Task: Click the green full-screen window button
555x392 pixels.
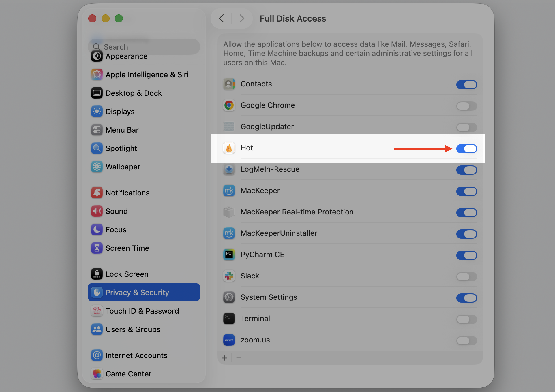Action: tap(119, 19)
